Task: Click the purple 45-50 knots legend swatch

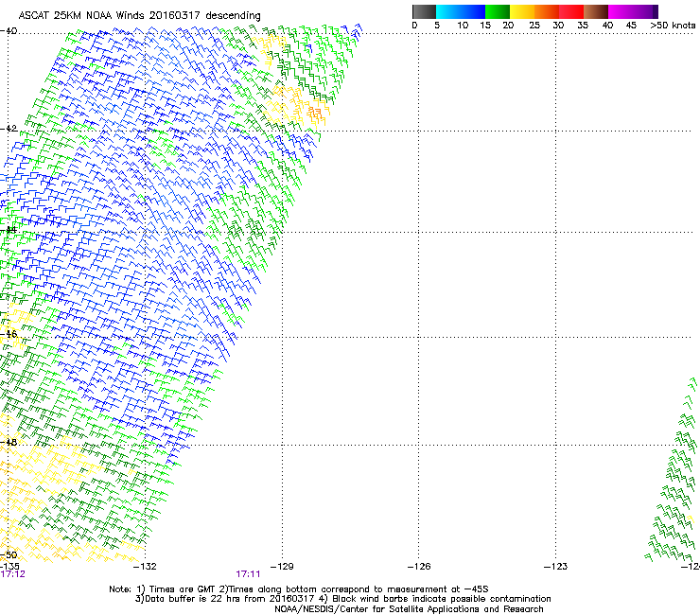Action: (x=645, y=11)
